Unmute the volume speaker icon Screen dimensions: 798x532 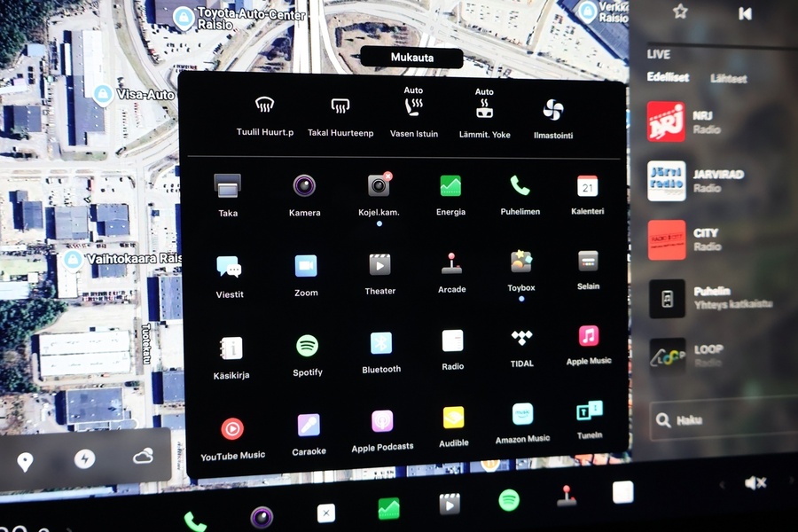pos(755,482)
